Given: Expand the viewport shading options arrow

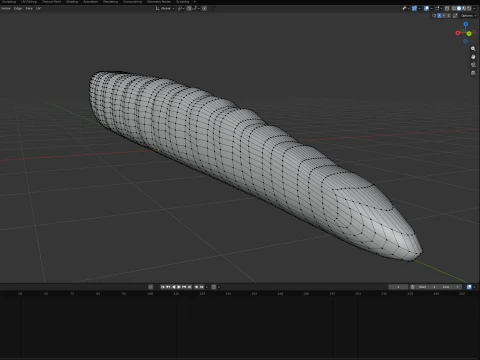Looking at the screenshot, I should (474, 8).
